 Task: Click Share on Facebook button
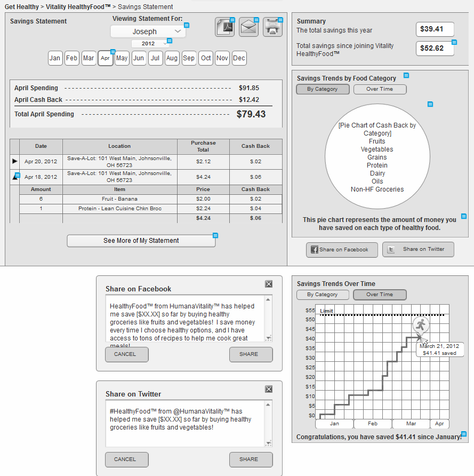point(342,250)
